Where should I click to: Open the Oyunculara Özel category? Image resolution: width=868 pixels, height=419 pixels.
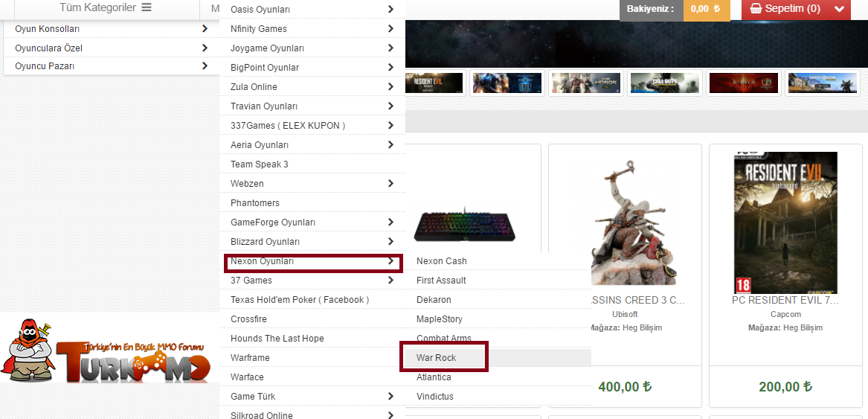tap(48, 48)
